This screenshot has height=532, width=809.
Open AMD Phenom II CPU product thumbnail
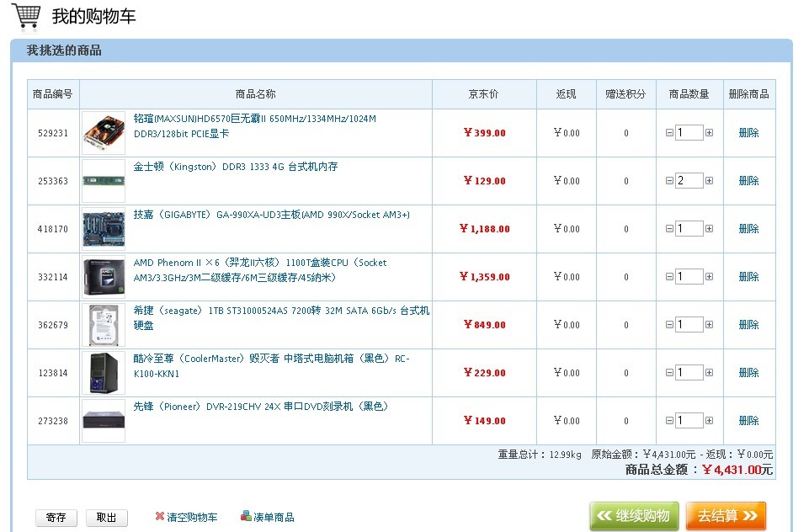[104, 277]
